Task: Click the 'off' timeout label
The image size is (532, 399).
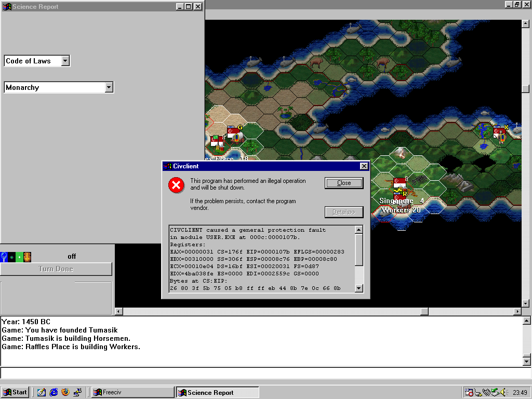Action: click(x=72, y=257)
